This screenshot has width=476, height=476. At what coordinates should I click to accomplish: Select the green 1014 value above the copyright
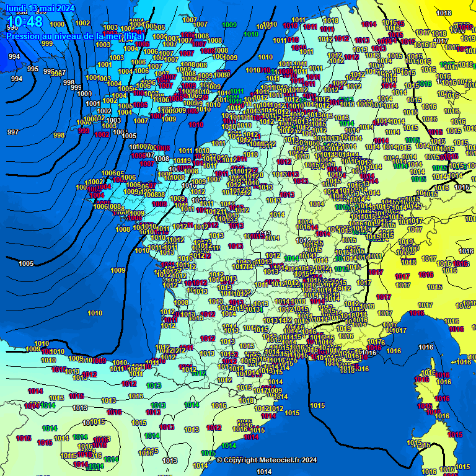pos(229,446)
